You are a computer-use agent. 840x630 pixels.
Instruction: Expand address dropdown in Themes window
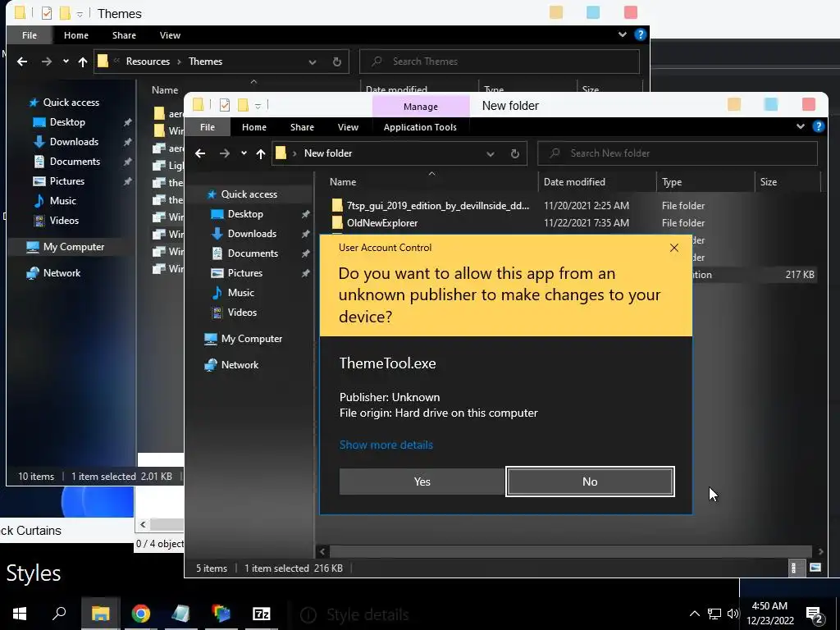click(313, 62)
